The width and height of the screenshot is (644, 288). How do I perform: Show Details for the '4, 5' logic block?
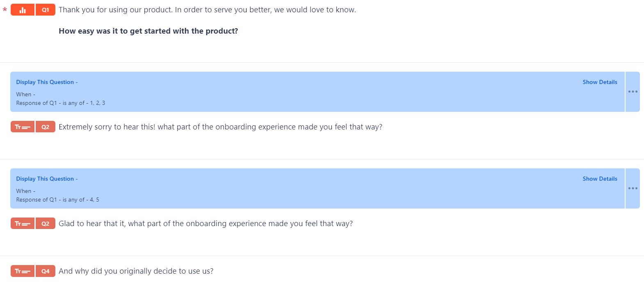600,179
